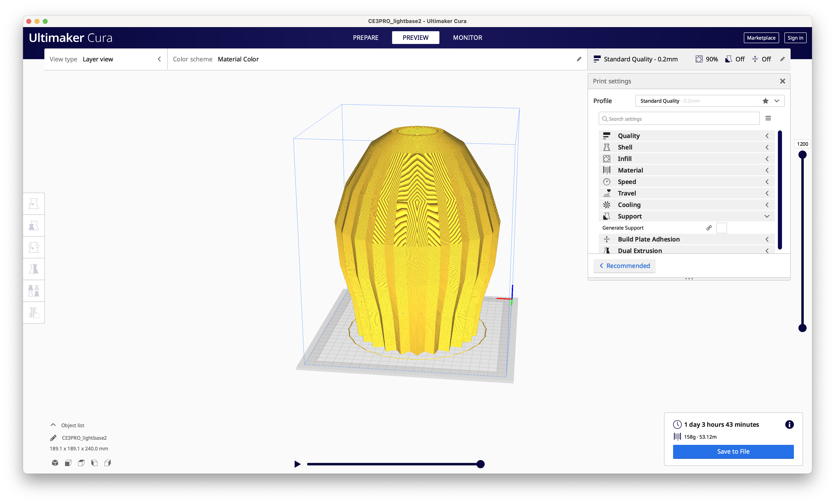This screenshot has width=835, height=504.
Task: Switch to the PREPARE tab
Action: coord(366,38)
